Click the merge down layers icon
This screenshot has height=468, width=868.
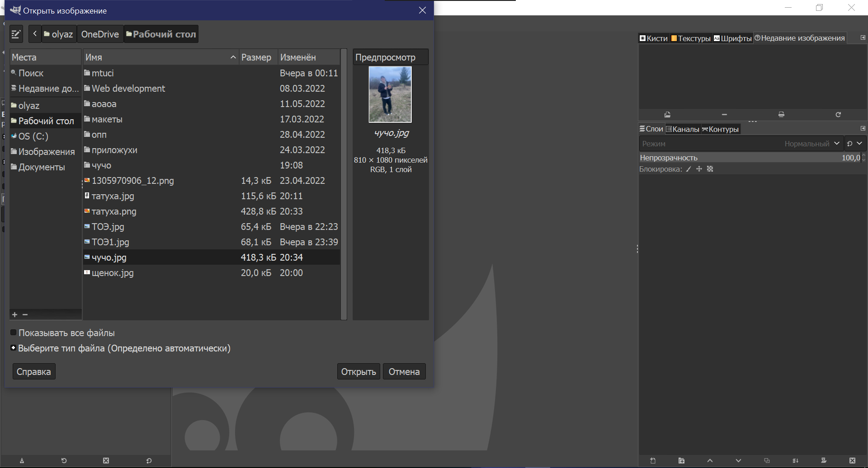[x=795, y=461]
